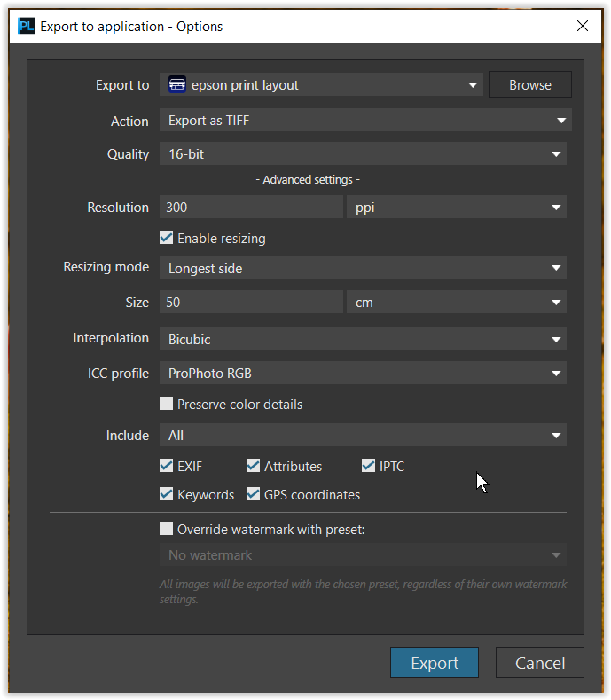Click the Browse button
The image size is (611, 700).
tap(529, 85)
